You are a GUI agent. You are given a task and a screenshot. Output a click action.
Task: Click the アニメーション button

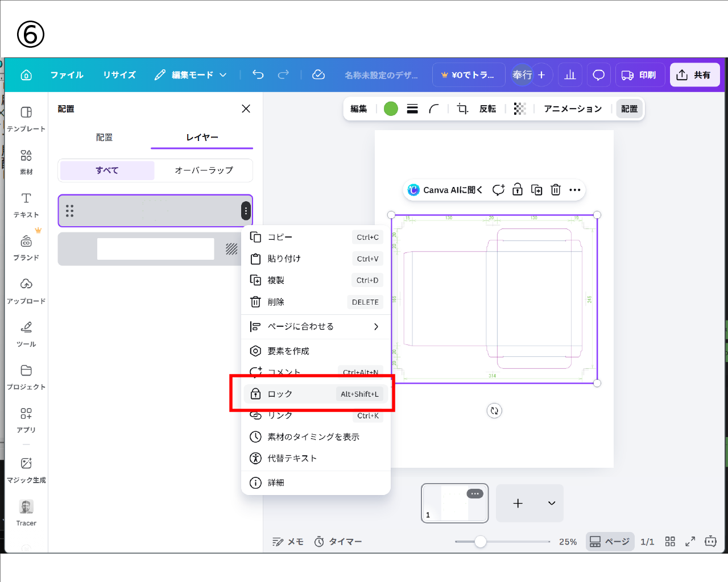click(x=572, y=109)
